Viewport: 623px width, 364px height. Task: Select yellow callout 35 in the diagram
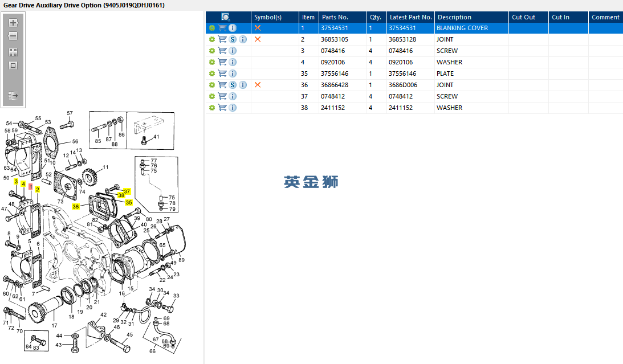click(129, 202)
